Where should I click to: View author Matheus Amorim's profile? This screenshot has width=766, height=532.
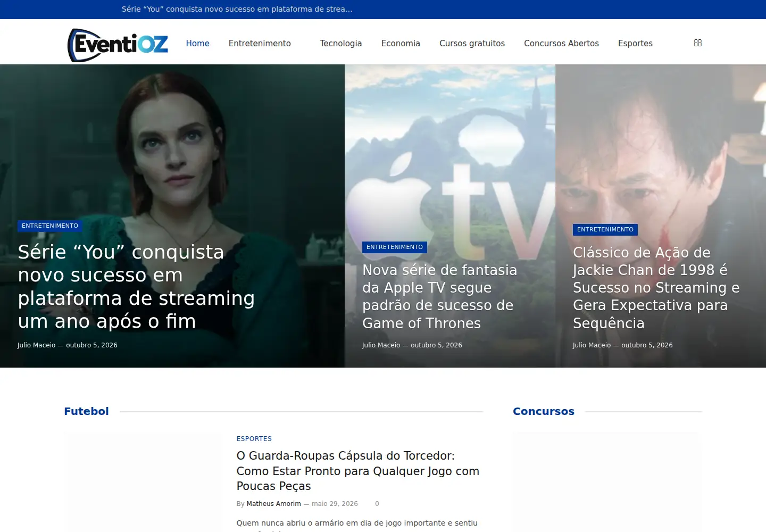274,504
